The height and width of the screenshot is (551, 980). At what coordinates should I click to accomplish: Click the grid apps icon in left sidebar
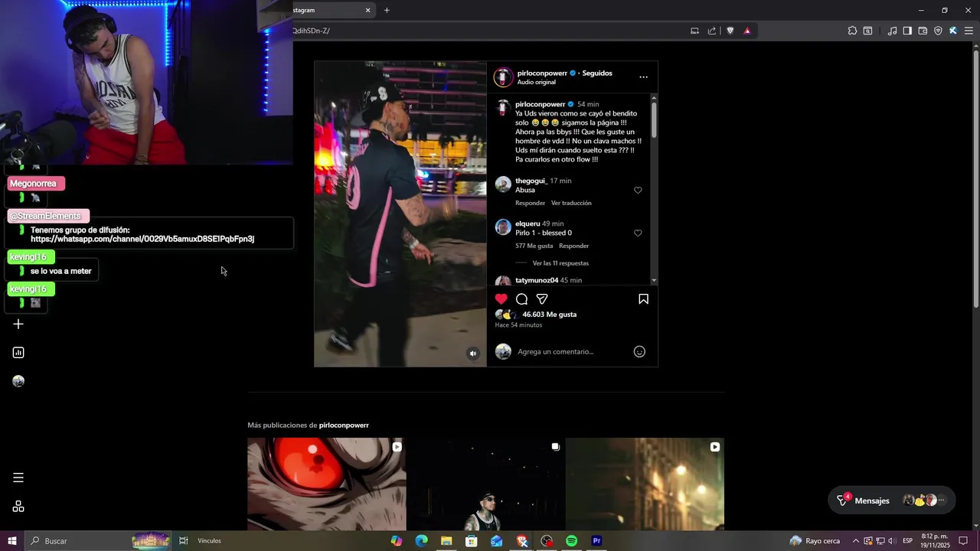click(x=18, y=507)
